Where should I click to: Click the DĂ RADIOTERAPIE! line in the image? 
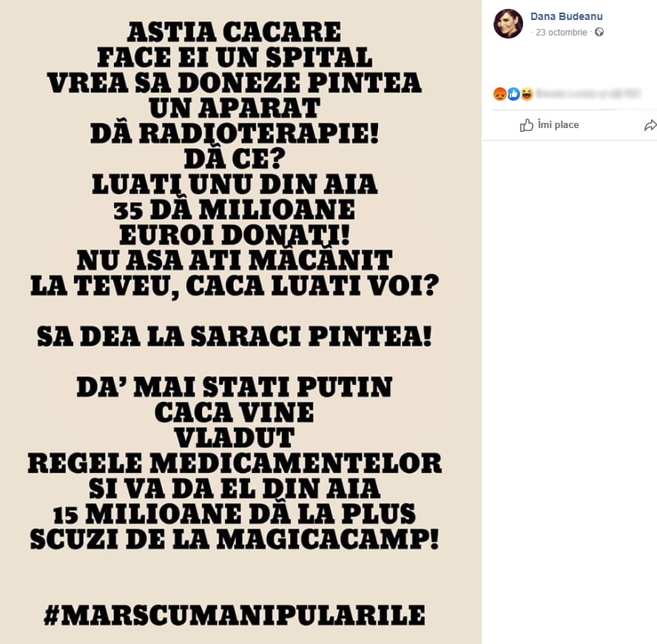pyautogui.click(x=234, y=133)
